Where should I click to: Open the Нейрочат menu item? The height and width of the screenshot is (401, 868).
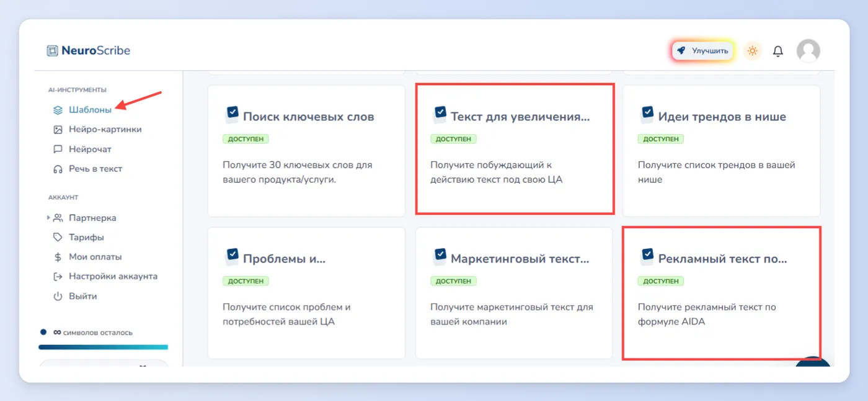pyautogui.click(x=90, y=150)
